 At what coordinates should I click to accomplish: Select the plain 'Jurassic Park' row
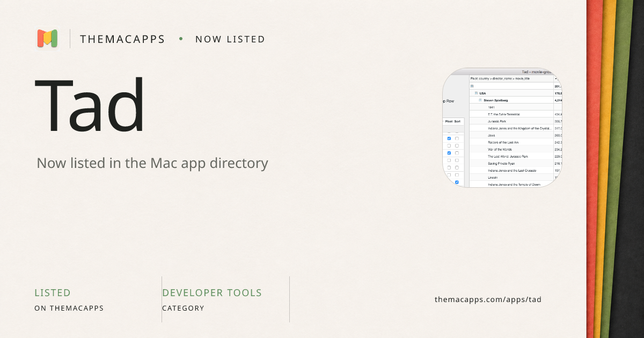point(497,121)
